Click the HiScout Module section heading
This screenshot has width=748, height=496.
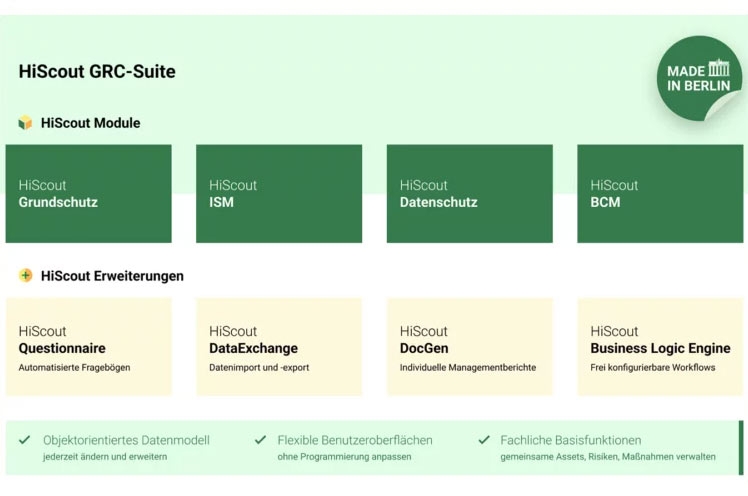(x=90, y=123)
